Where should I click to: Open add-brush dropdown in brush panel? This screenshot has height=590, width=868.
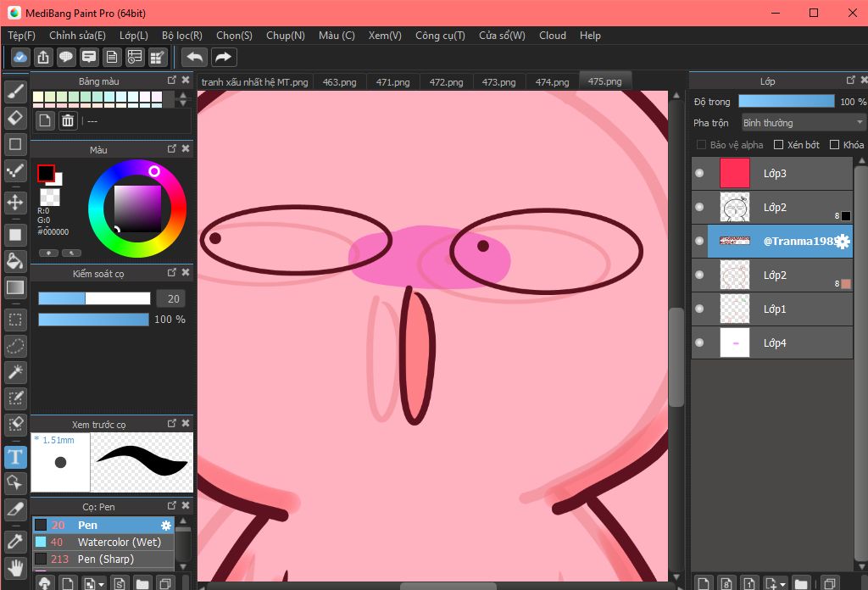[102, 584]
